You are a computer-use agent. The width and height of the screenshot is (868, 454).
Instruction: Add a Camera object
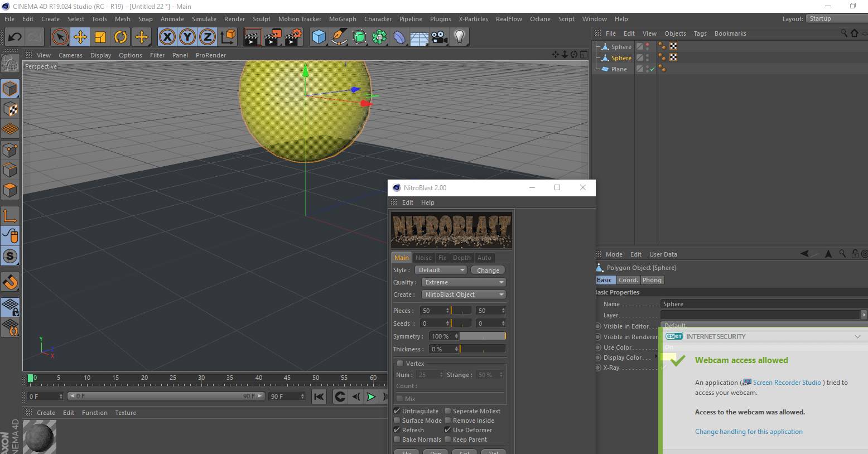[x=439, y=37]
